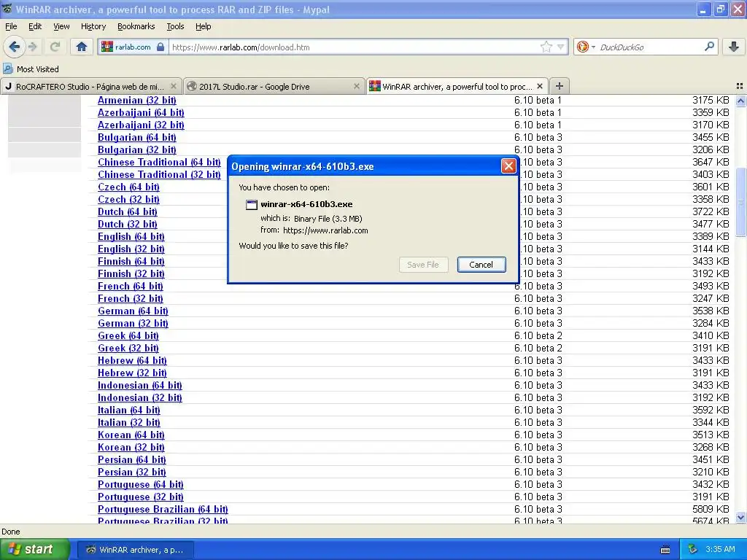Open the History menu
This screenshot has height=560, width=747.
click(x=93, y=26)
